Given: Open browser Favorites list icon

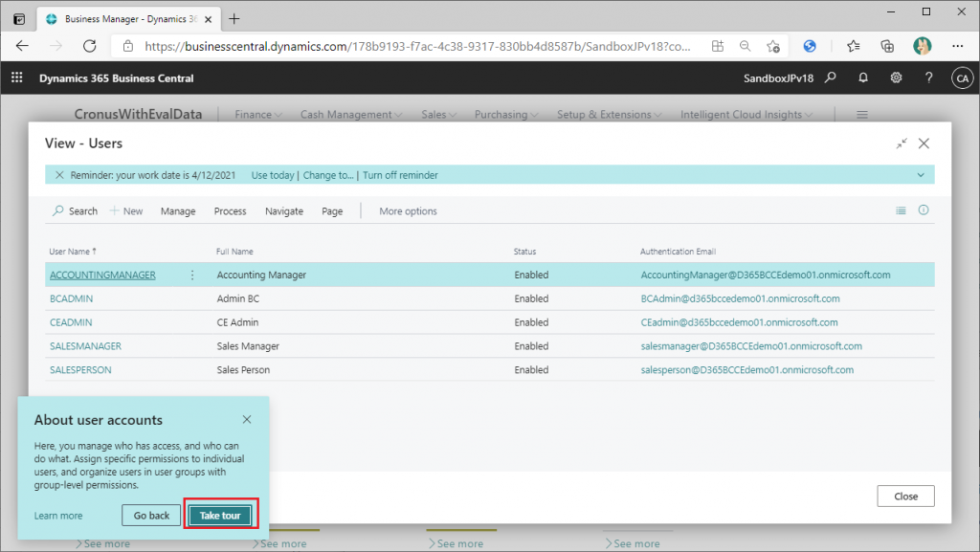Looking at the screenshot, I should click(853, 46).
